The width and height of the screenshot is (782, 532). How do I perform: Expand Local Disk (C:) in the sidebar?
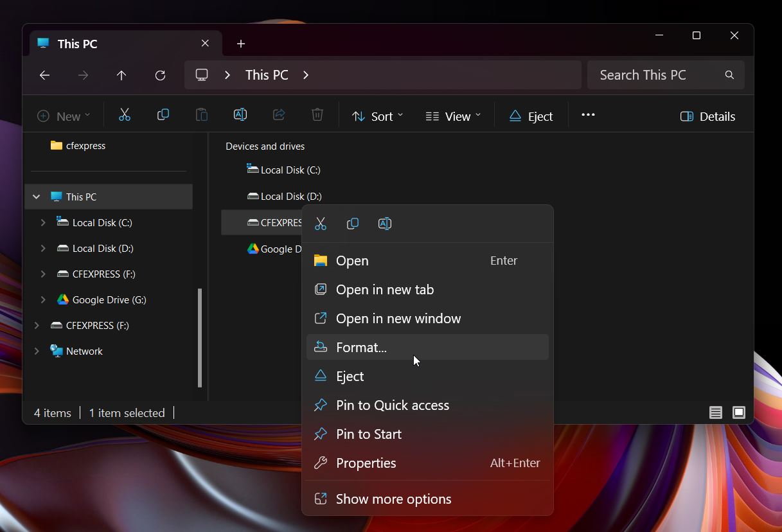point(43,222)
